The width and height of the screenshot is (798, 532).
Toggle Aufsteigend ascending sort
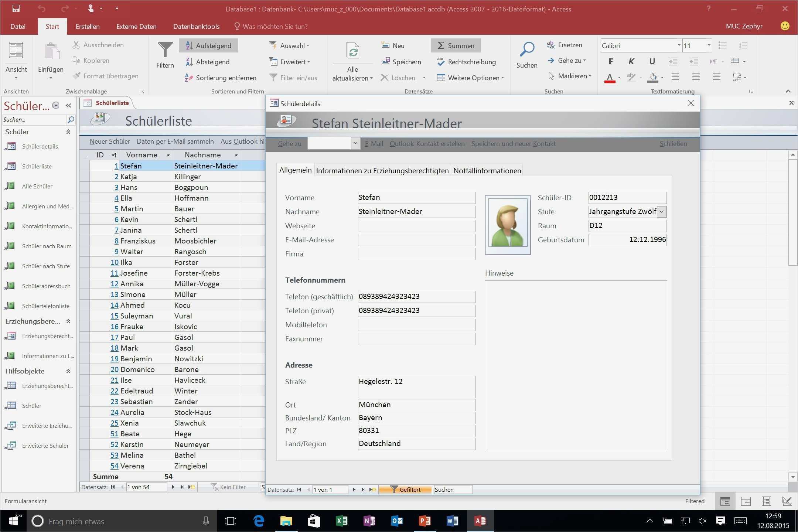[208, 45]
